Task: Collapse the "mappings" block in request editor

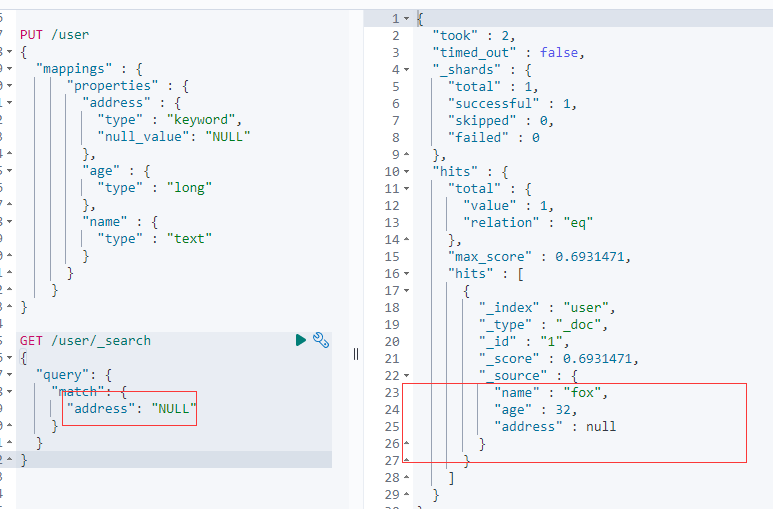Action: 9,69
